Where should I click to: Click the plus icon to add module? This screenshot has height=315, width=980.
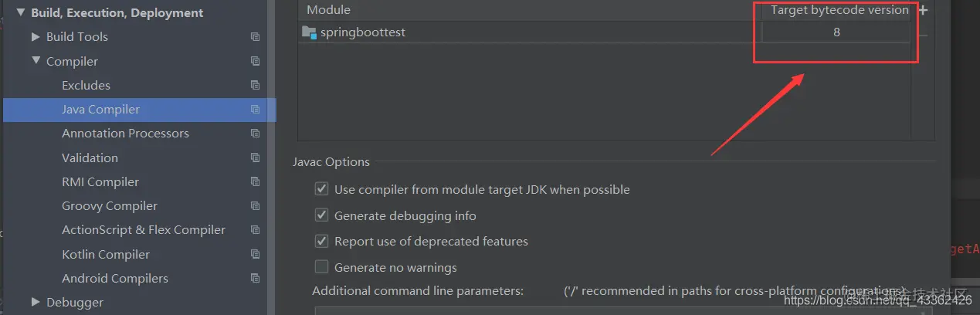[x=923, y=10]
